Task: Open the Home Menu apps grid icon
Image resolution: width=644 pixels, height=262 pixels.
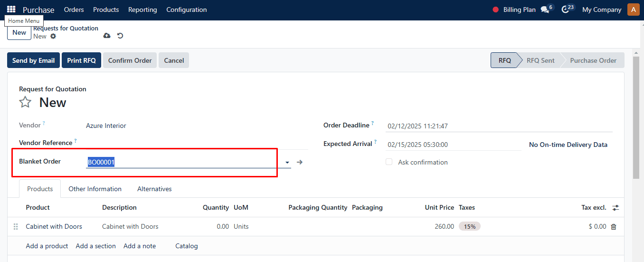Action: [11, 9]
